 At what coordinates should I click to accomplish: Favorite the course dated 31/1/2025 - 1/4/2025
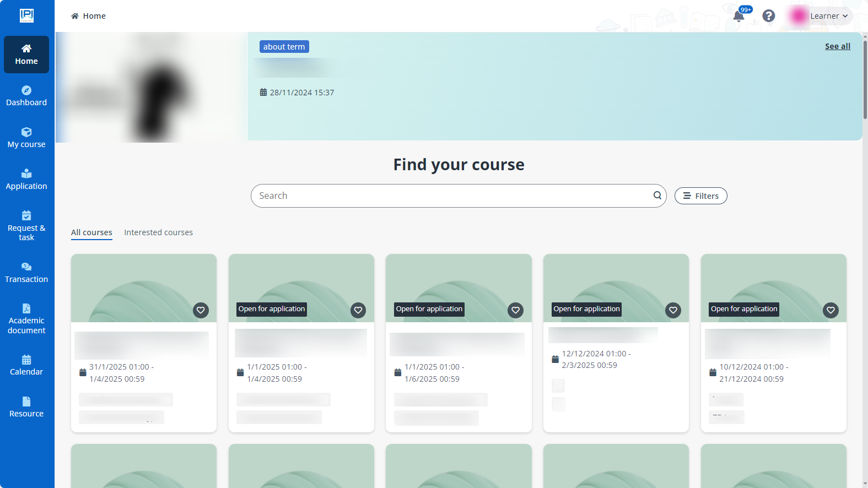click(201, 310)
